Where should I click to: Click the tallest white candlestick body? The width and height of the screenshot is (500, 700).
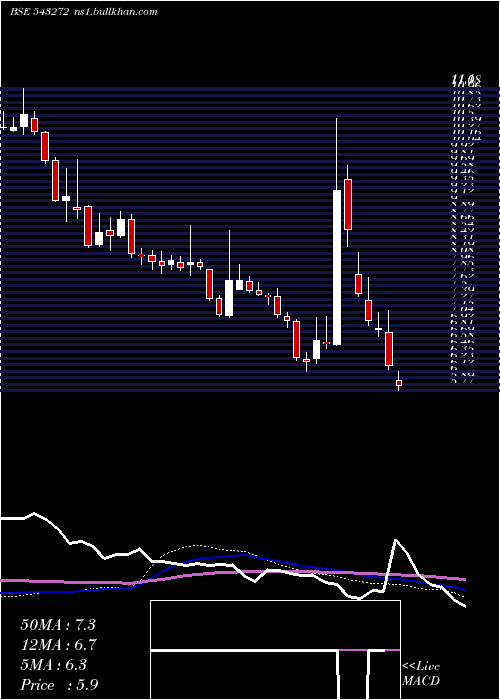coord(337,267)
